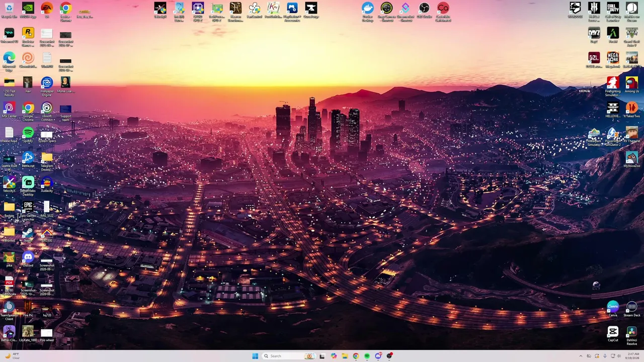Select the pika image file
644x362 pixels.
9,259
